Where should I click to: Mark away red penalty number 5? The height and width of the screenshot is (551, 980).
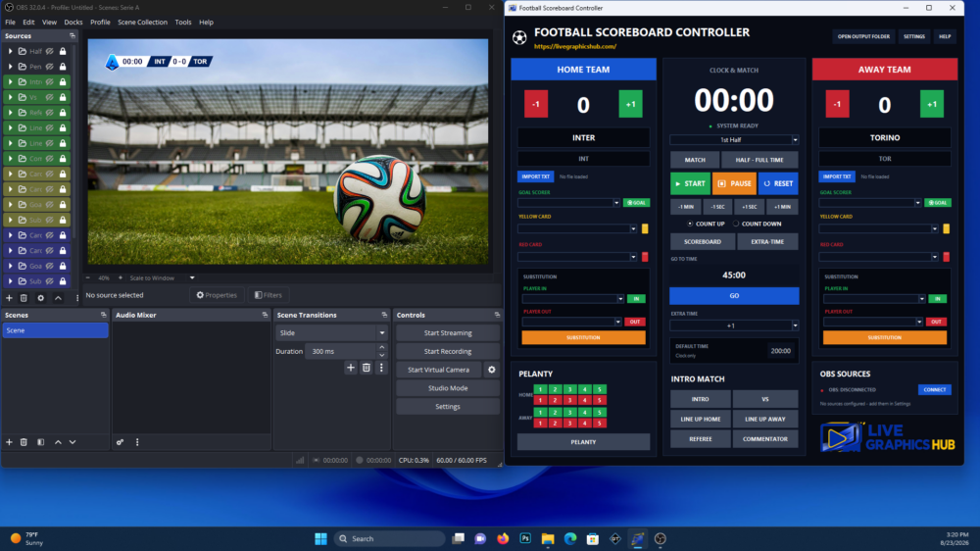599,424
